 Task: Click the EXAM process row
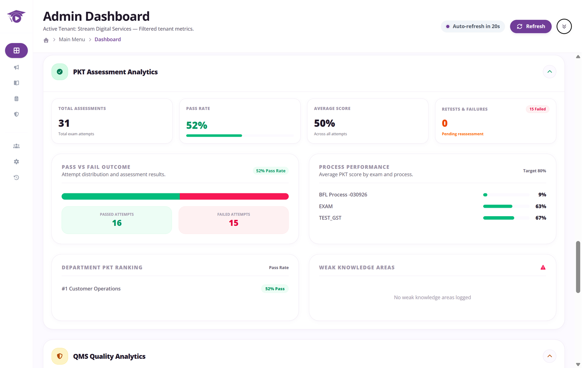(433, 206)
